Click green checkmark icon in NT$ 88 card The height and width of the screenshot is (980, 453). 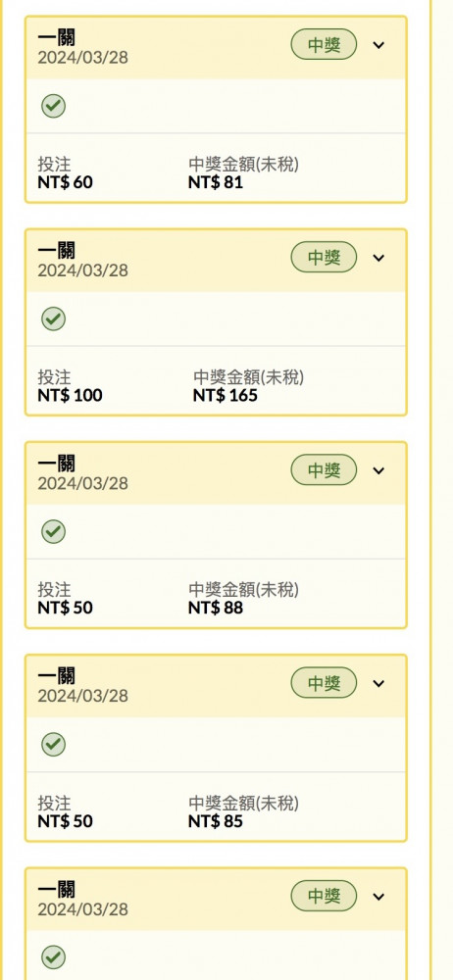tap(54, 531)
